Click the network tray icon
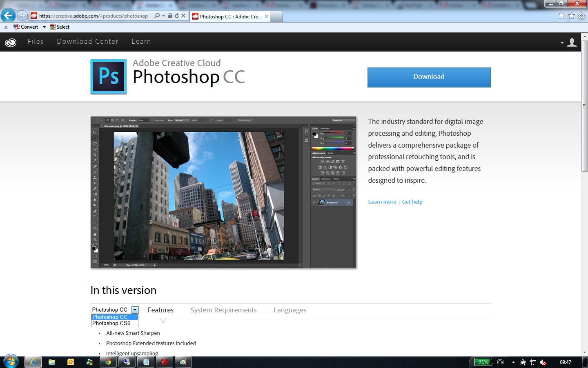Viewport: 588px width, 368px height. (x=533, y=362)
